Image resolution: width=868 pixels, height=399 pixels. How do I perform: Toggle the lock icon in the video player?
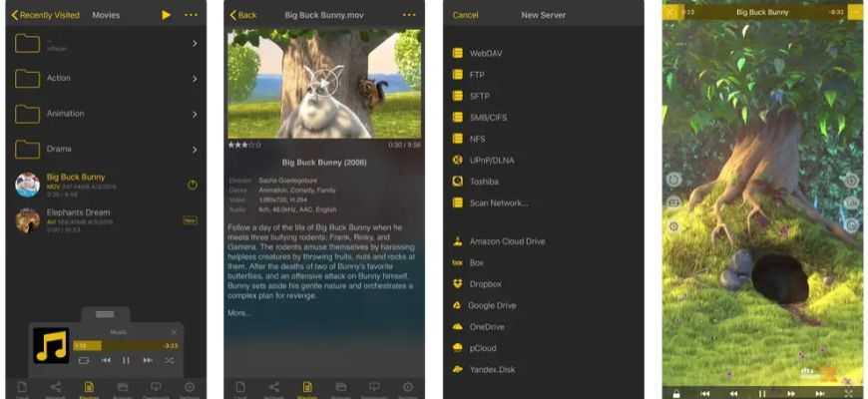tap(676, 393)
